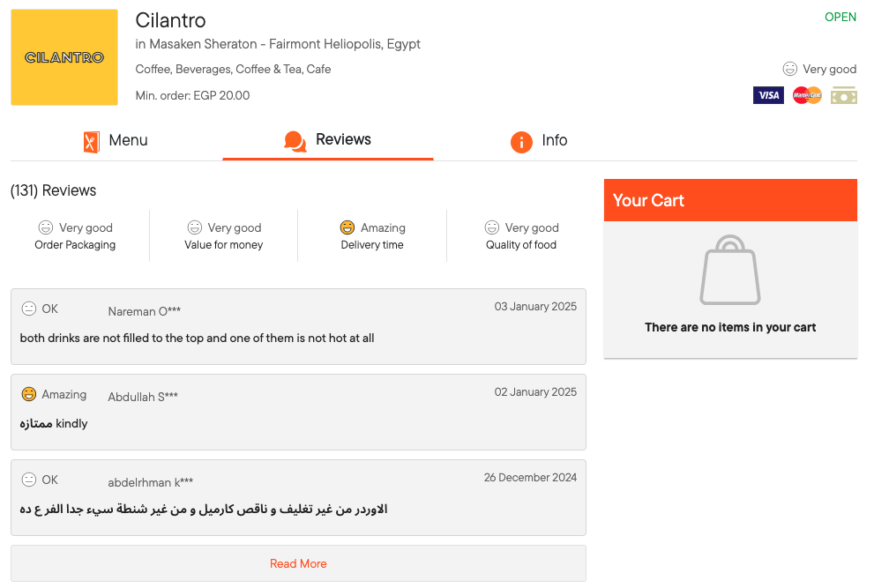Click the empty shopping bag icon
This screenshot has height=588, width=874.
(x=730, y=270)
